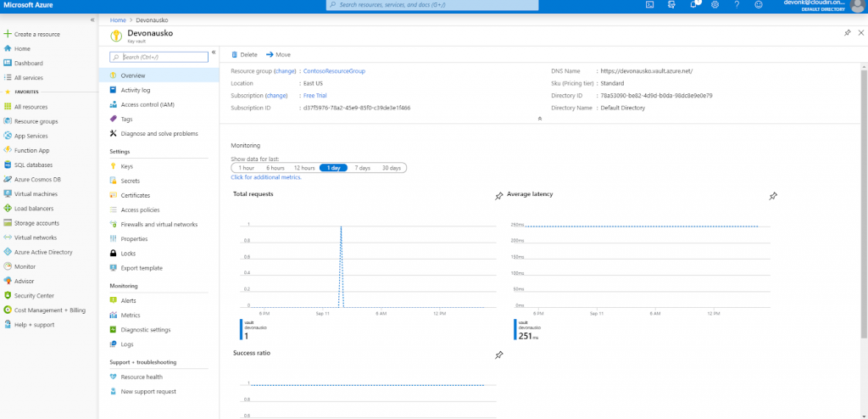This screenshot has height=419, width=868.
Task: Open App Services in favorites
Action: (x=26, y=136)
